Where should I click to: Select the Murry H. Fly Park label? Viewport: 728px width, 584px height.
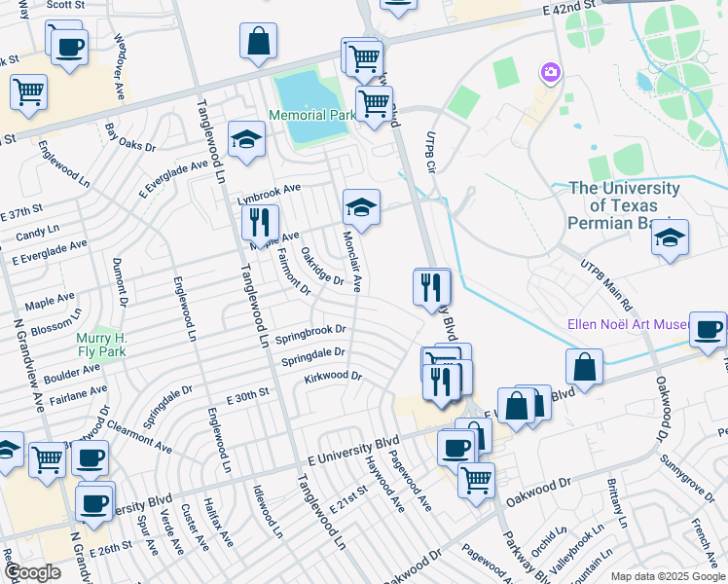pyautogui.click(x=102, y=346)
